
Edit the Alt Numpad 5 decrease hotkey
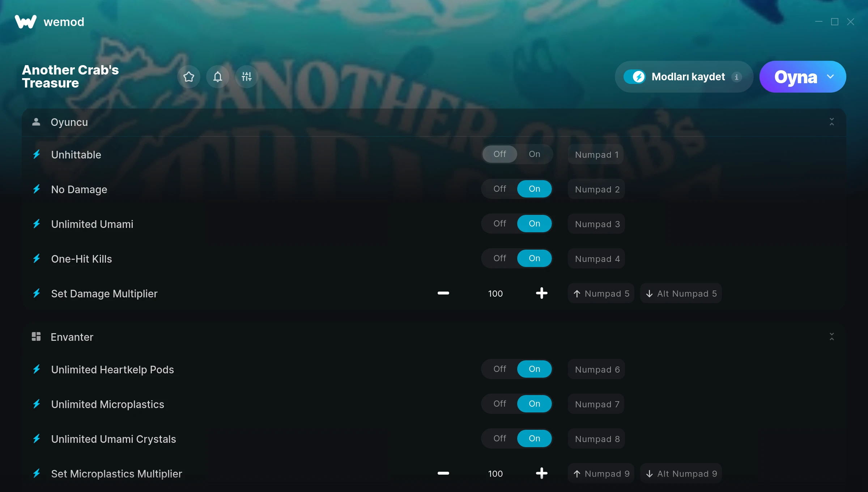[681, 293]
